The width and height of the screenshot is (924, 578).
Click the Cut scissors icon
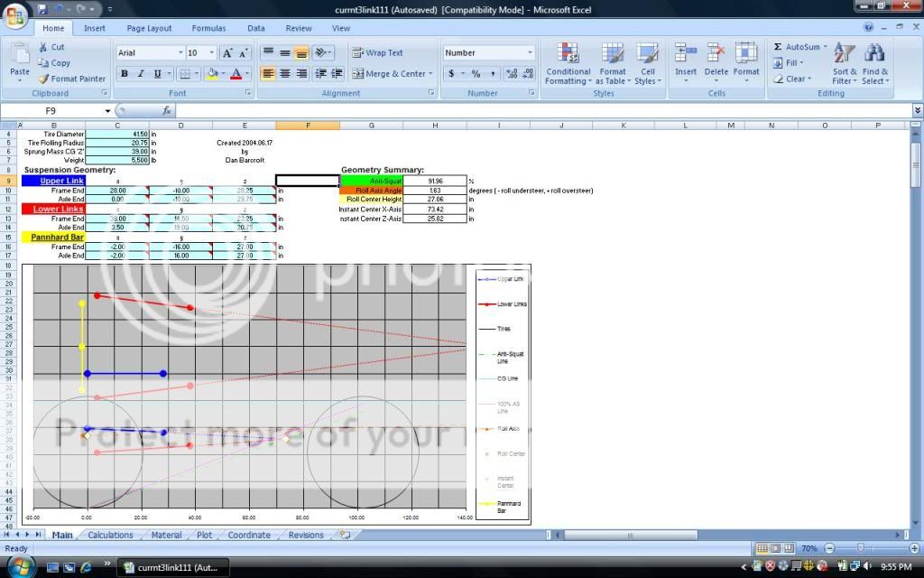coord(43,47)
